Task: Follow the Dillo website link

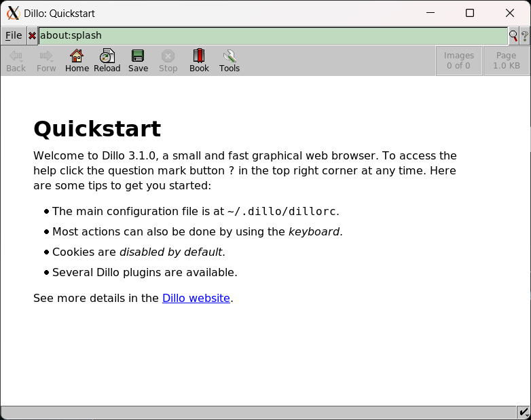Action: [196, 298]
